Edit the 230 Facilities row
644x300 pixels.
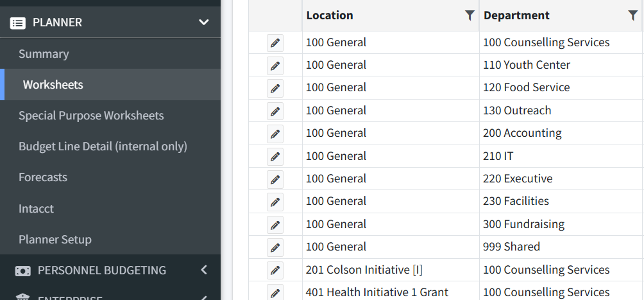pyautogui.click(x=275, y=202)
